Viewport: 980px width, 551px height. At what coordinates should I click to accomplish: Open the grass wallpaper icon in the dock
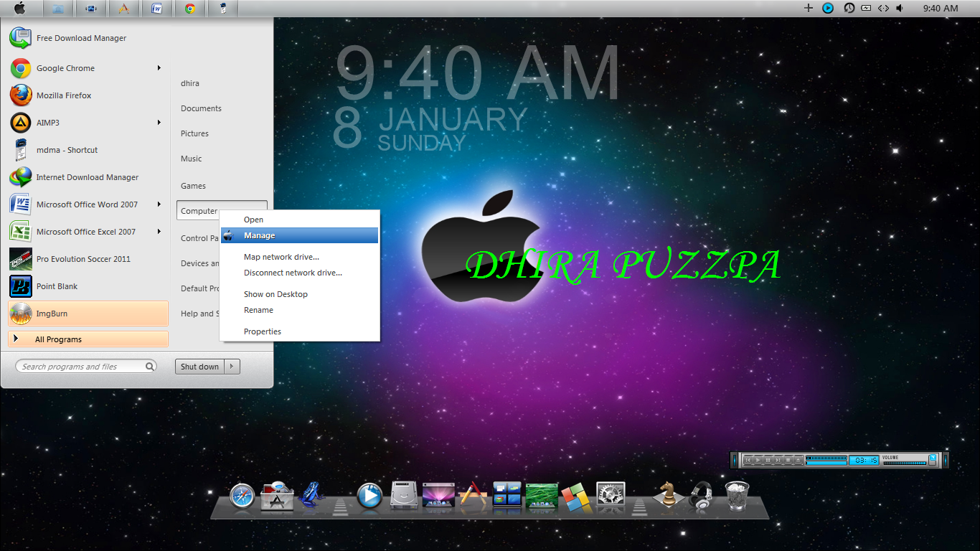pyautogui.click(x=542, y=496)
